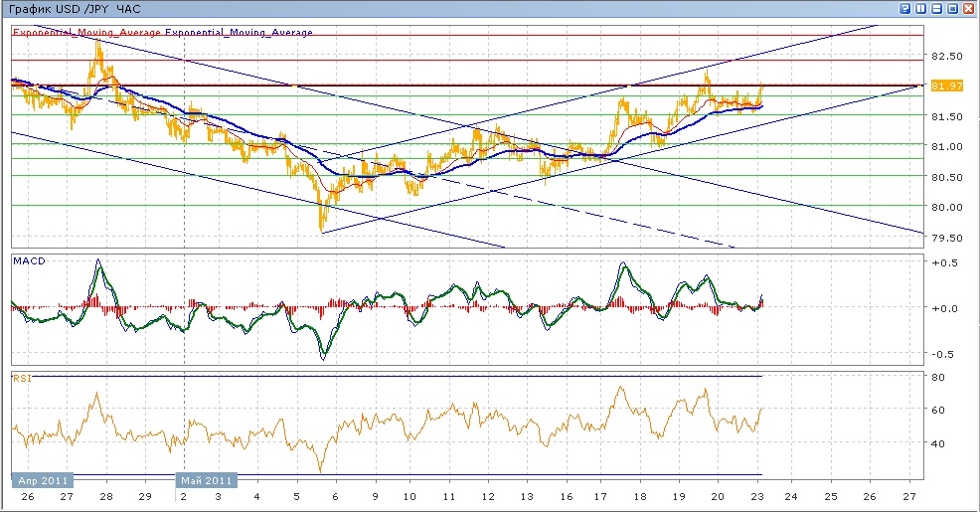The image size is (980, 512).
Task: Select the blue Exponential_Moving_Average legend label
Action: point(239,33)
